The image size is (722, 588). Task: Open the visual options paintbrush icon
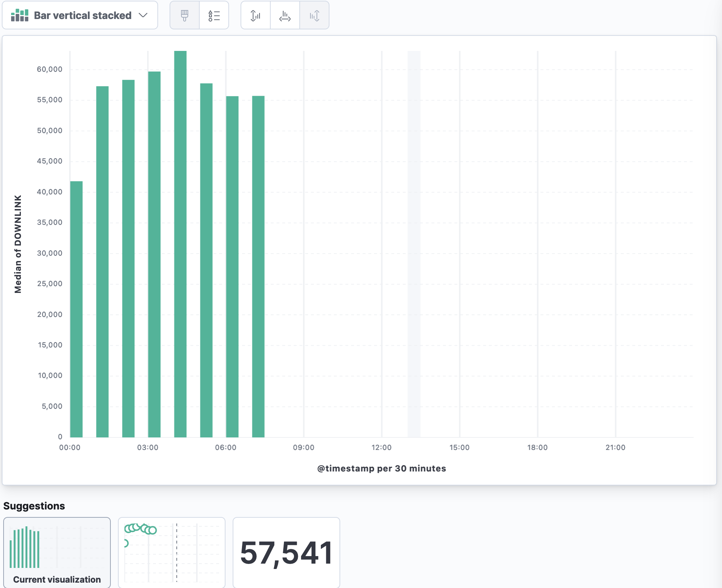click(x=185, y=15)
